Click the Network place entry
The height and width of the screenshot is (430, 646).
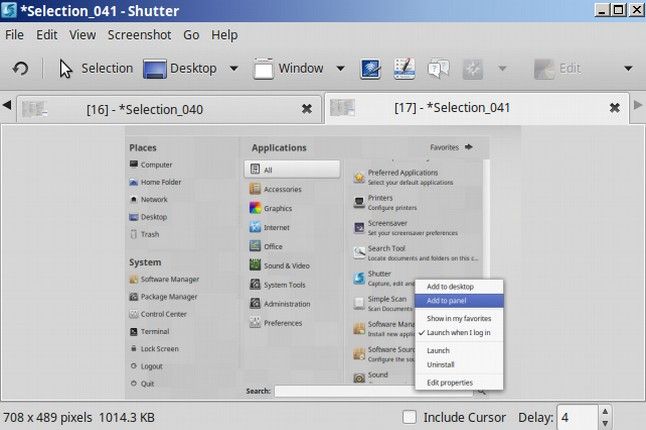148,199
